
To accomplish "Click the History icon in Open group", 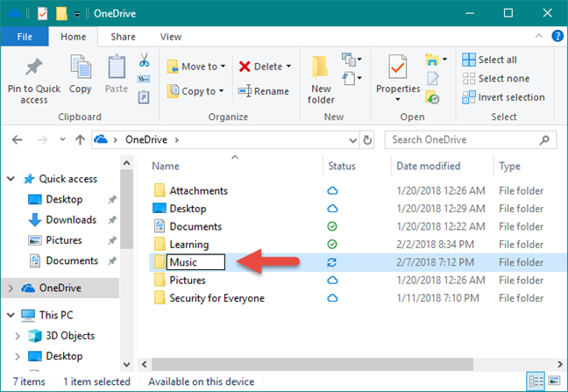I will click(432, 97).
